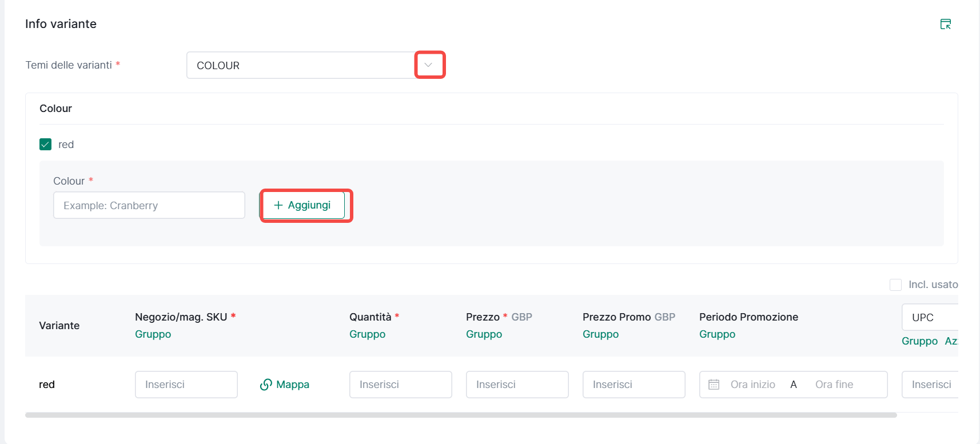Click the plus icon on Aggiungi button
Viewport: 980px width, 444px height.
click(x=278, y=205)
